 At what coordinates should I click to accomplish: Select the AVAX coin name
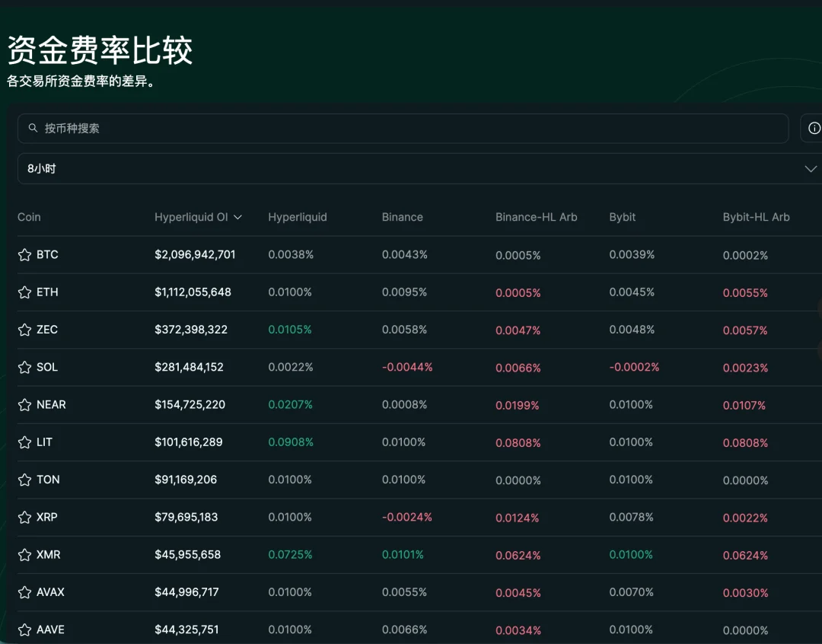click(50, 592)
